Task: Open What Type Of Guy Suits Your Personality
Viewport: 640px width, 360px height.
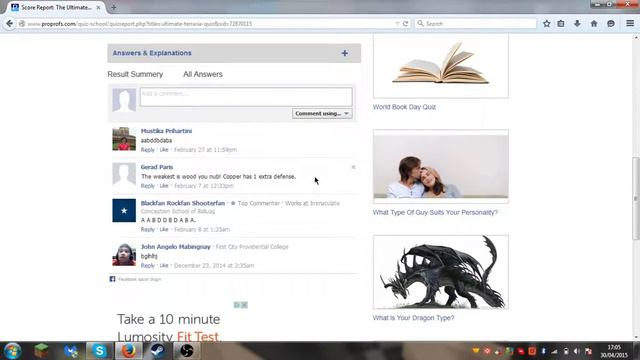Action: pyautogui.click(x=435, y=212)
